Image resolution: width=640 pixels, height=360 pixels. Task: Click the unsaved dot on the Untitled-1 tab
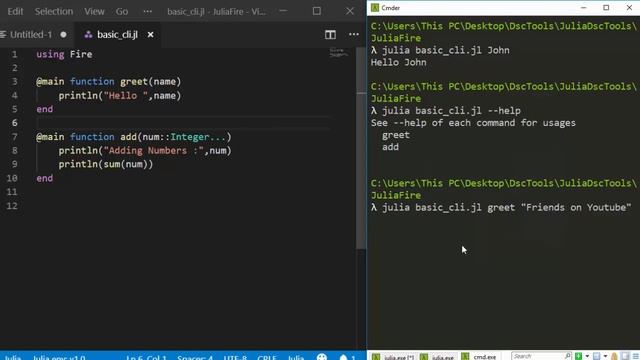click(63, 35)
